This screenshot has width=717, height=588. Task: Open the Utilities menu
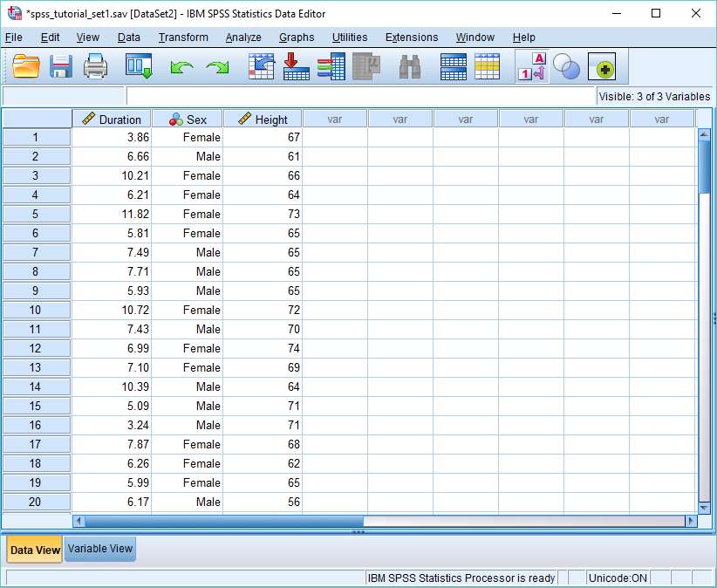[350, 38]
